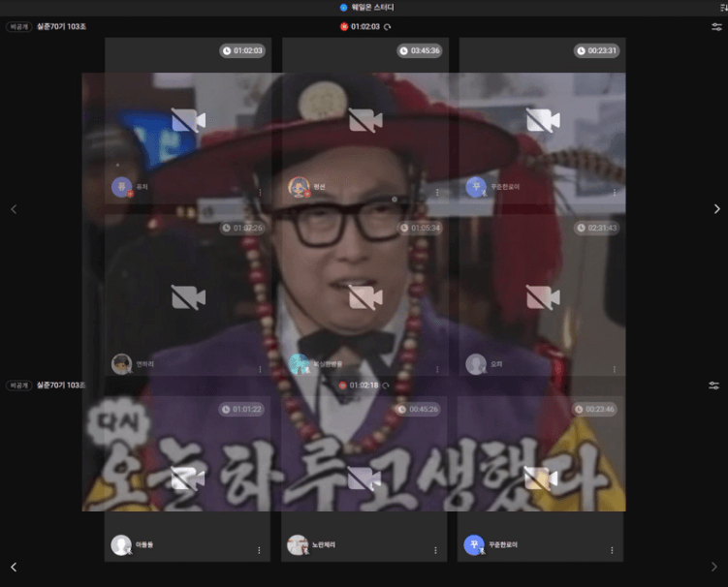The width and height of the screenshot is (728, 587).
Task: Click the 웨일온 스터디 window title
Action: coord(372,7)
